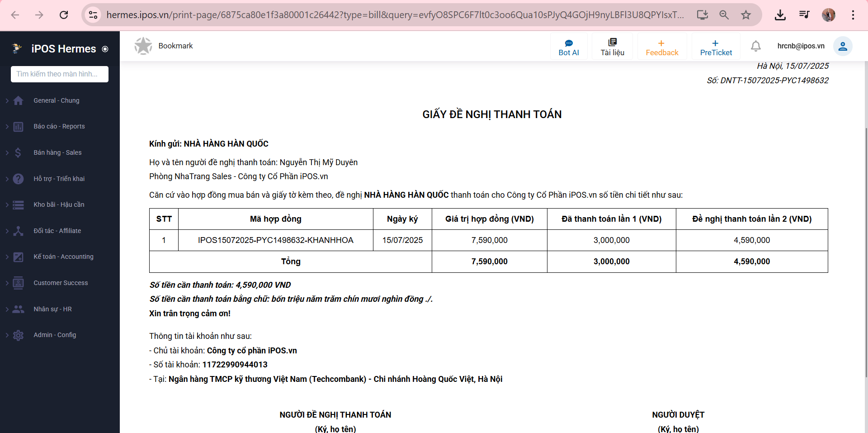Go back in browser history
The width and height of the screenshot is (868, 433).
(x=15, y=15)
